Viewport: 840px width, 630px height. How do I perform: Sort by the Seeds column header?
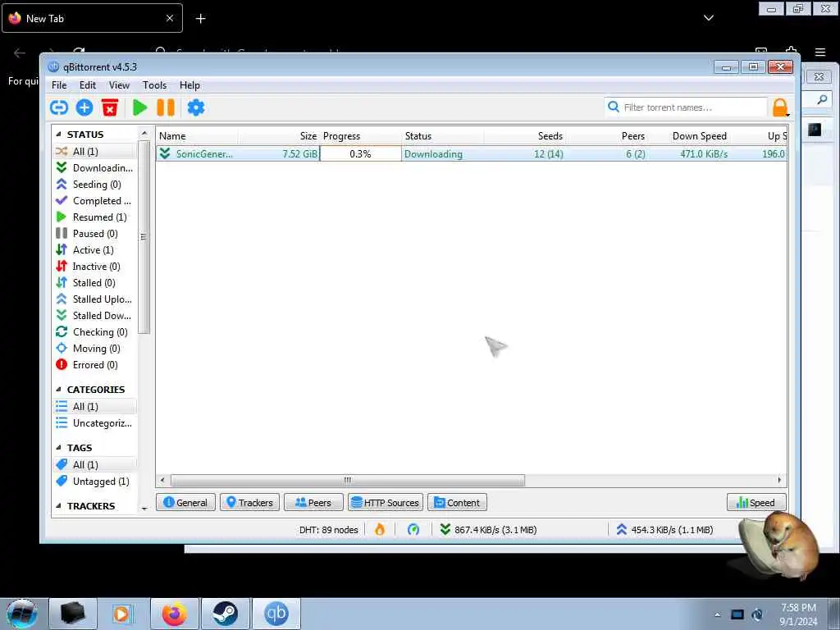[525, 136]
